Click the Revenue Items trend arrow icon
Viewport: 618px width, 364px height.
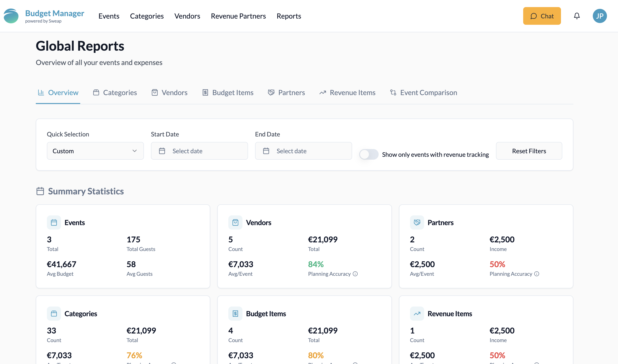(417, 313)
